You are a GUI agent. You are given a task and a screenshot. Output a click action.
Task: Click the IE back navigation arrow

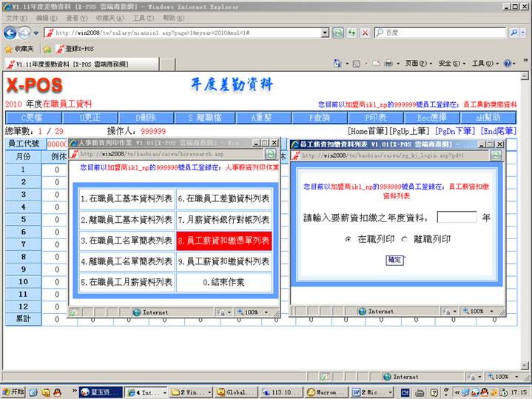(x=10, y=33)
